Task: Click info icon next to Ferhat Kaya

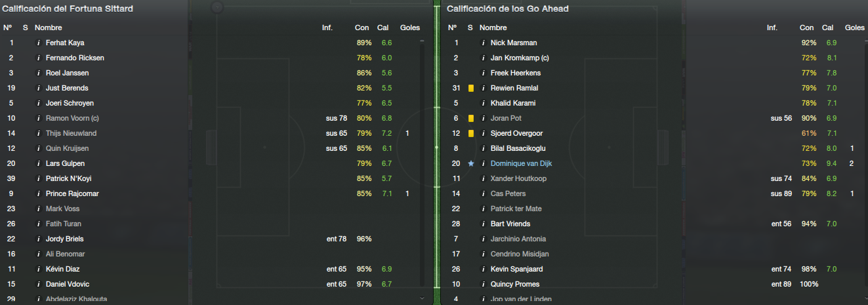Action: (x=39, y=43)
